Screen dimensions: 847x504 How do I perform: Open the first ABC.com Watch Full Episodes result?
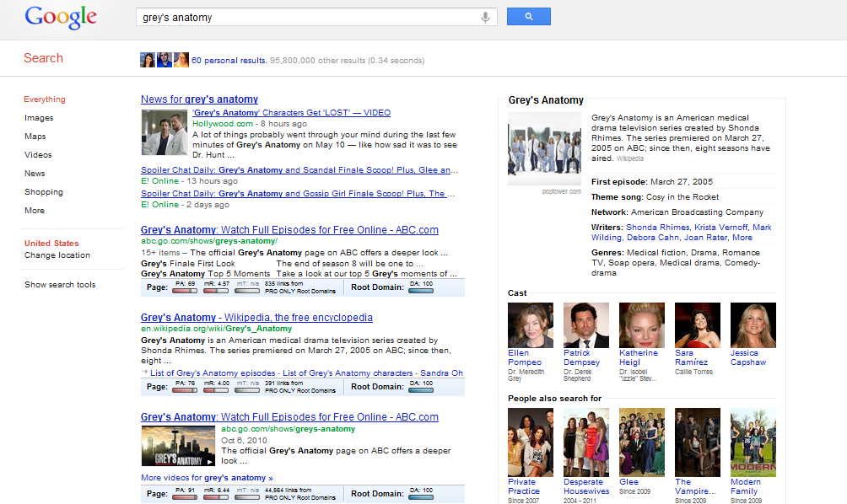[x=289, y=230]
